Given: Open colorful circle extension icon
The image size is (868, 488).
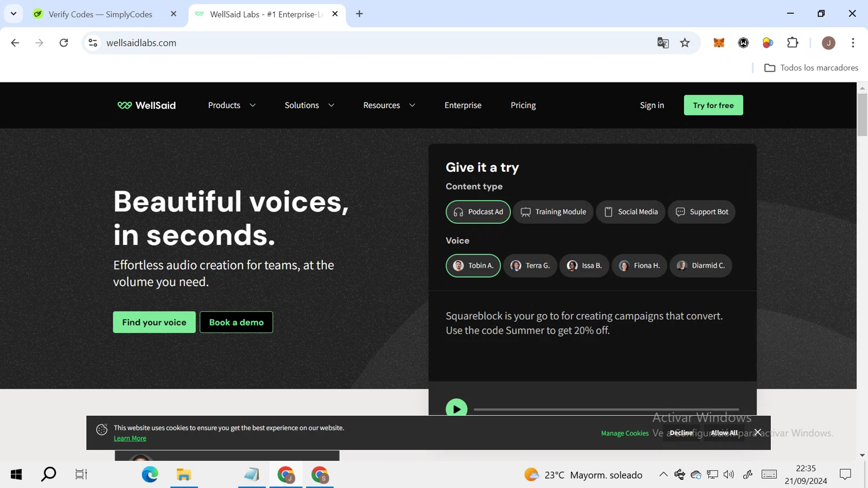Looking at the screenshot, I should coord(768,43).
